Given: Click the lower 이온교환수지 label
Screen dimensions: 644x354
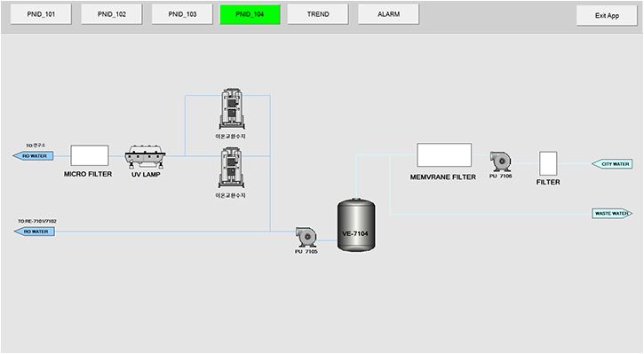Looking at the screenshot, I should point(230,196).
